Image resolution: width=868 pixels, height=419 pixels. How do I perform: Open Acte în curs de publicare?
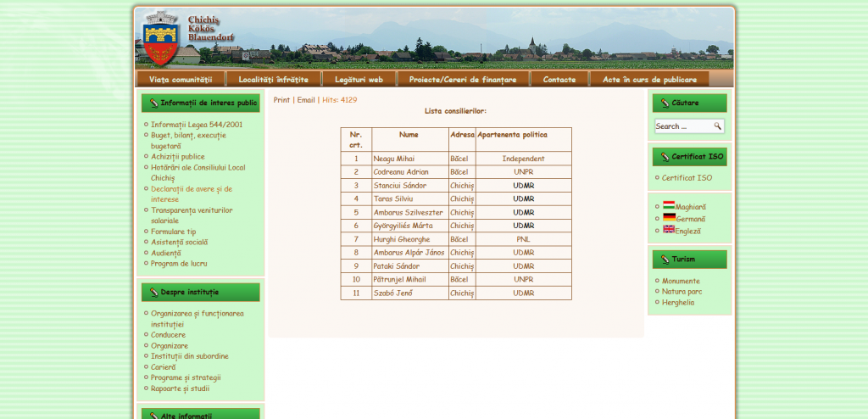coord(649,80)
